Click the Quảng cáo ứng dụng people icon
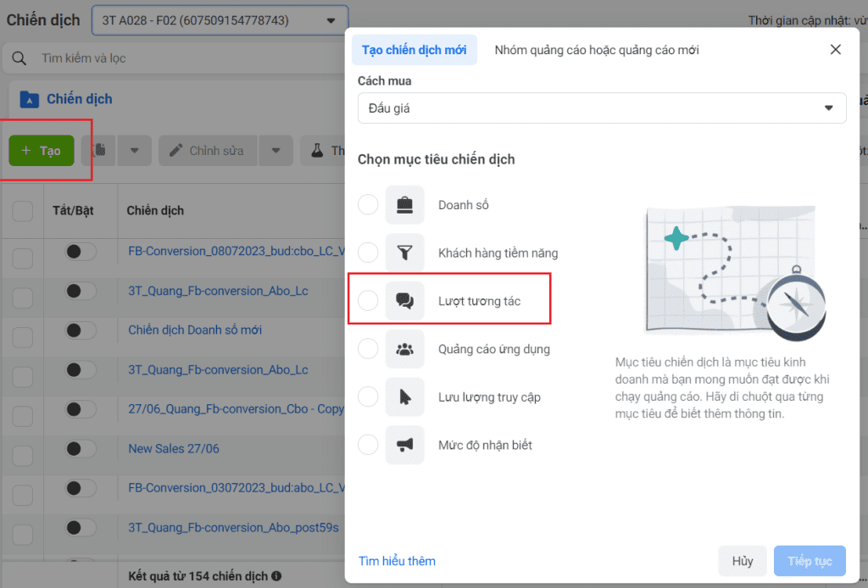 pos(404,349)
